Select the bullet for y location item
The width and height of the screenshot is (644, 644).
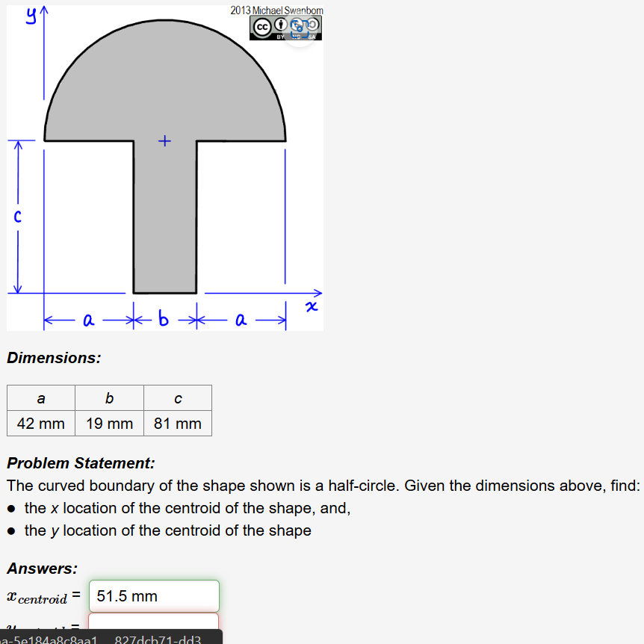pos(10,530)
